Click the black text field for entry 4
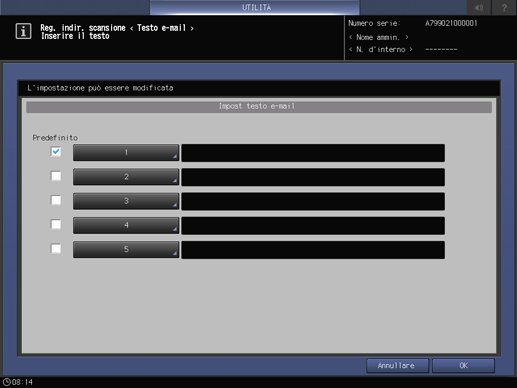517x388 pixels. [313, 226]
